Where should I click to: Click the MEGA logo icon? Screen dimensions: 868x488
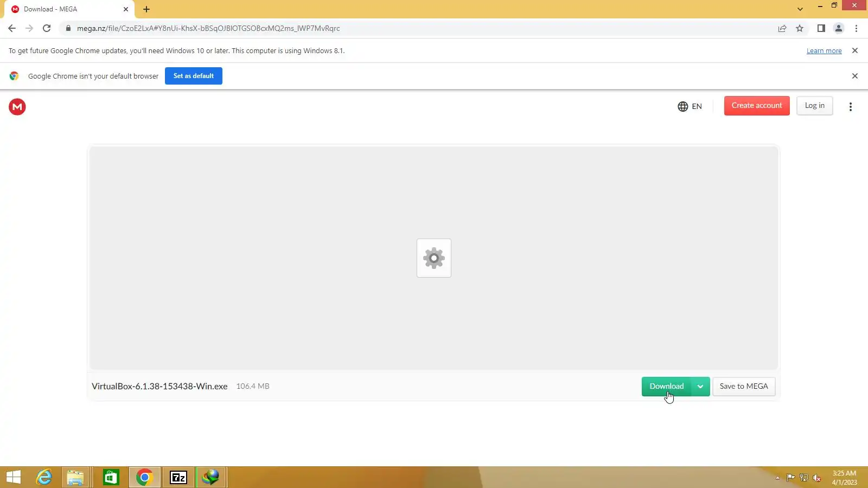(17, 107)
